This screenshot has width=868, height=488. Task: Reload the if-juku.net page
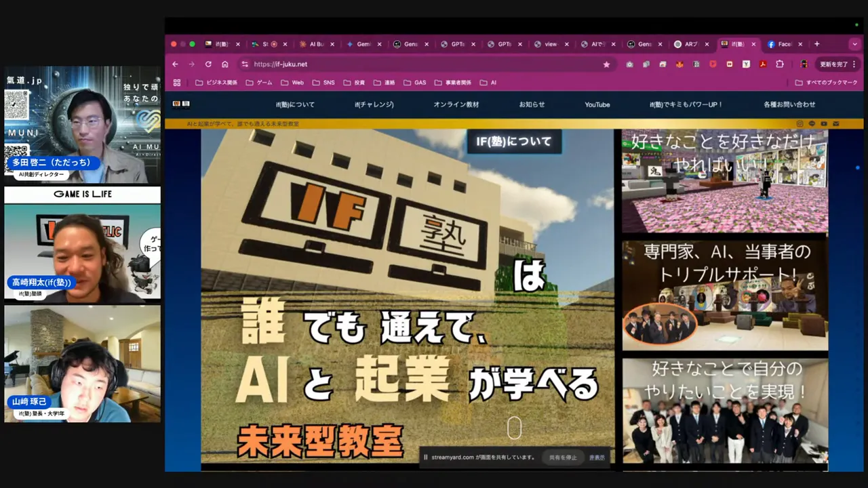click(x=208, y=64)
